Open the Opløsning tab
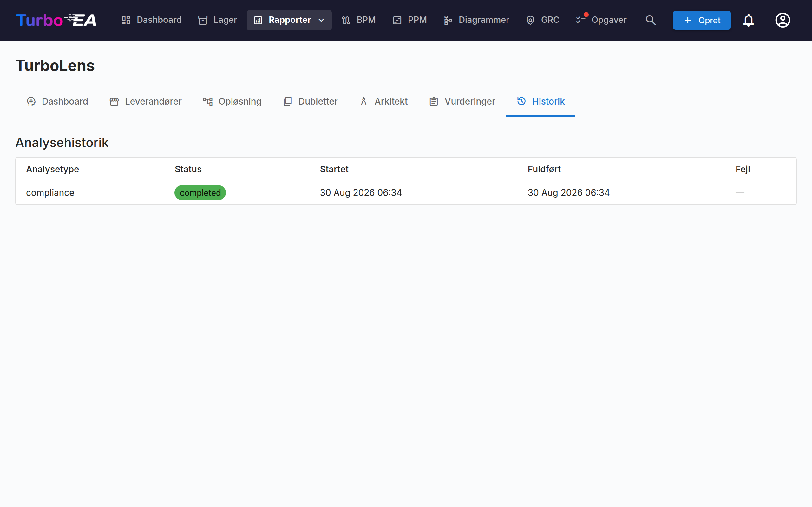The image size is (812, 507). click(x=232, y=101)
